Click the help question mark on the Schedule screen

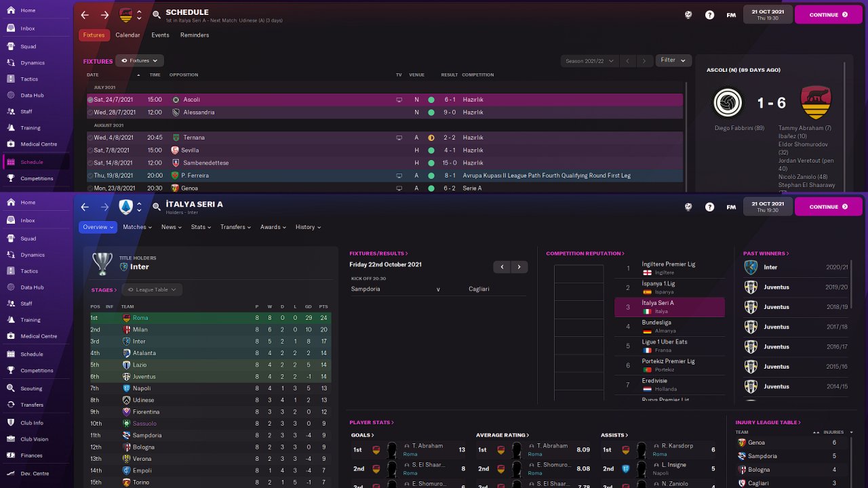click(x=709, y=15)
